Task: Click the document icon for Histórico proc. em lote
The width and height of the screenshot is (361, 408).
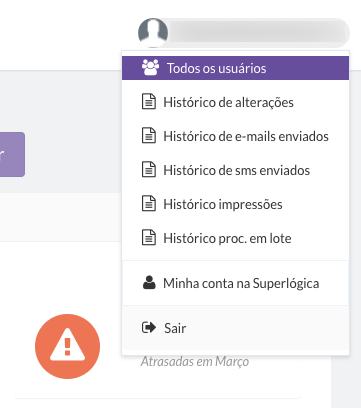Action: (149, 238)
